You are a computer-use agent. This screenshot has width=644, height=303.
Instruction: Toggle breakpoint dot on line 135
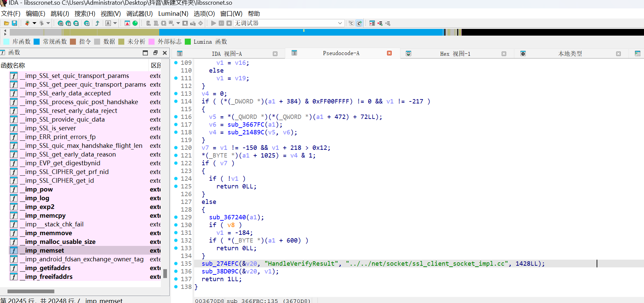[x=176, y=263]
